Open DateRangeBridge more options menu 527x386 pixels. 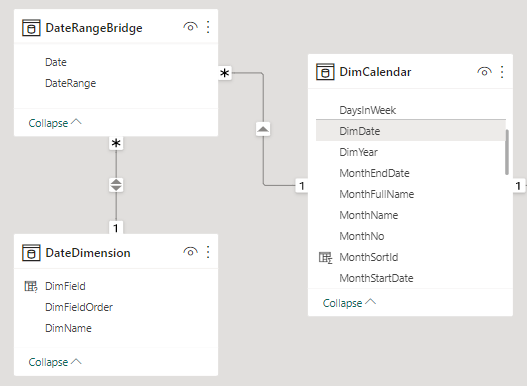[x=208, y=27]
